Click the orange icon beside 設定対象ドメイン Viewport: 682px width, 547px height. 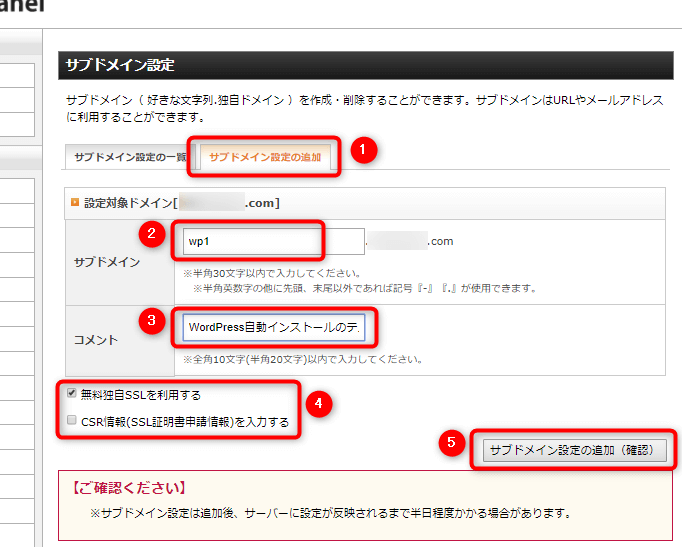tap(74, 203)
